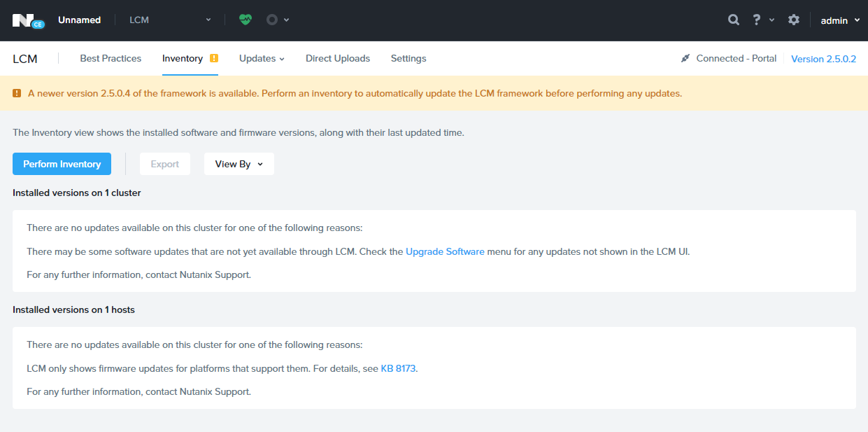The width and height of the screenshot is (868, 432).
Task: Click the Version 2.5.0.2 link
Action: click(823, 59)
